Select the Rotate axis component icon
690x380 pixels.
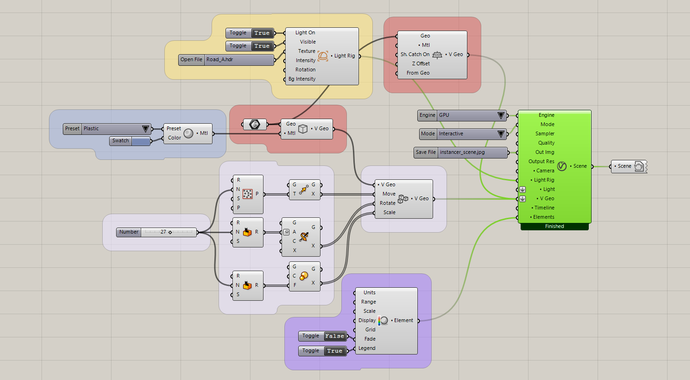304,237
